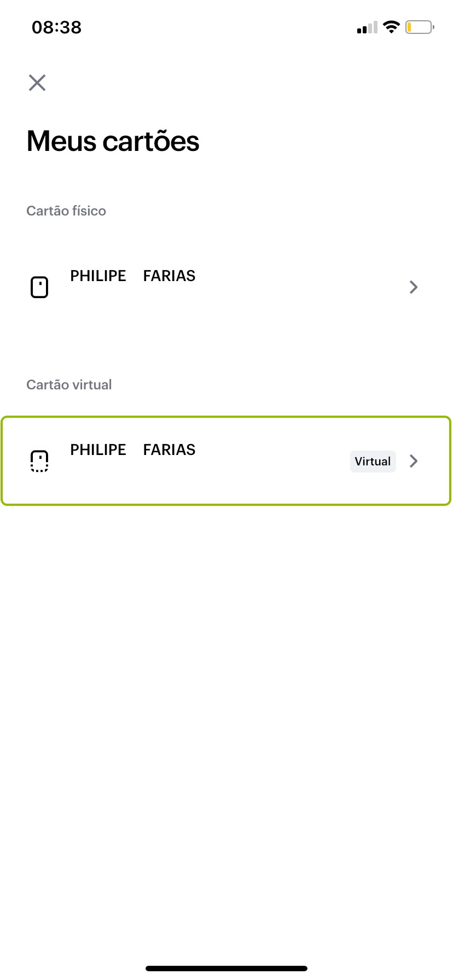Tap the battery indicator icon

[x=419, y=27]
